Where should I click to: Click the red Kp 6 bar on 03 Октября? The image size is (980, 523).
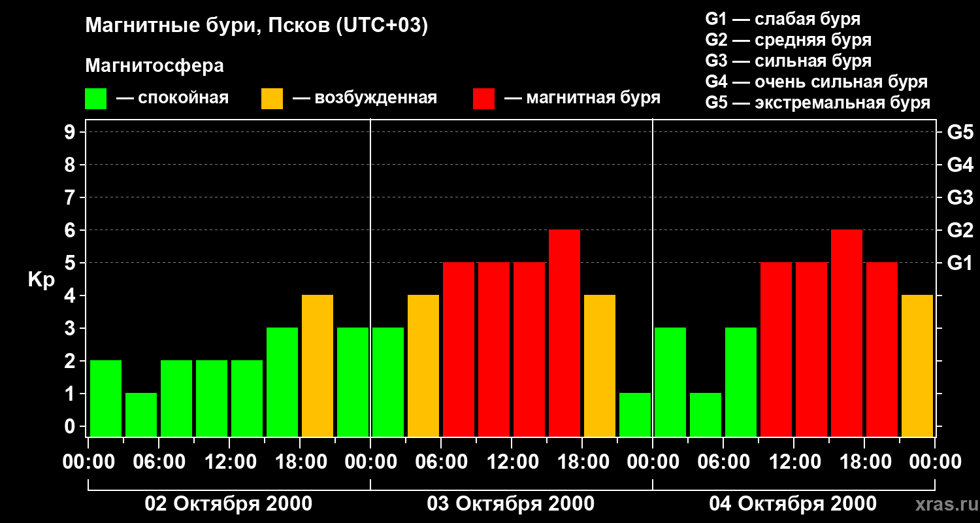(564, 333)
